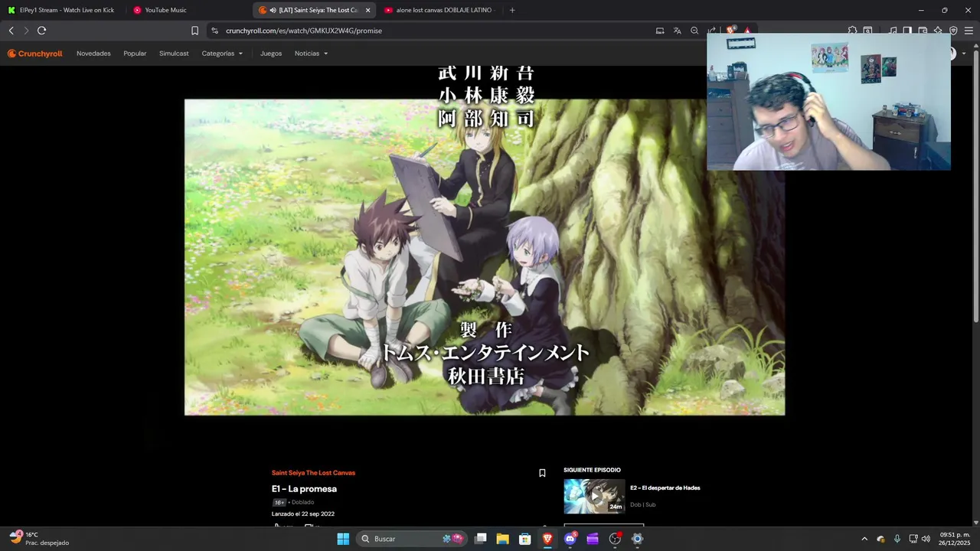Open File Explorer from the taskbar
Viewport: 980px width, 551px height.
click(x=503, y=539)
